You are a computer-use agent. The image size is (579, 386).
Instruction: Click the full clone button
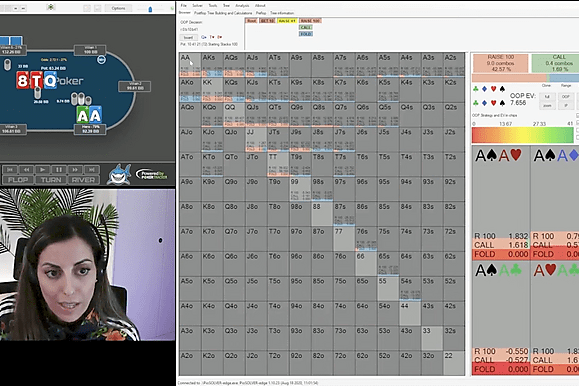tap(547, 97)
